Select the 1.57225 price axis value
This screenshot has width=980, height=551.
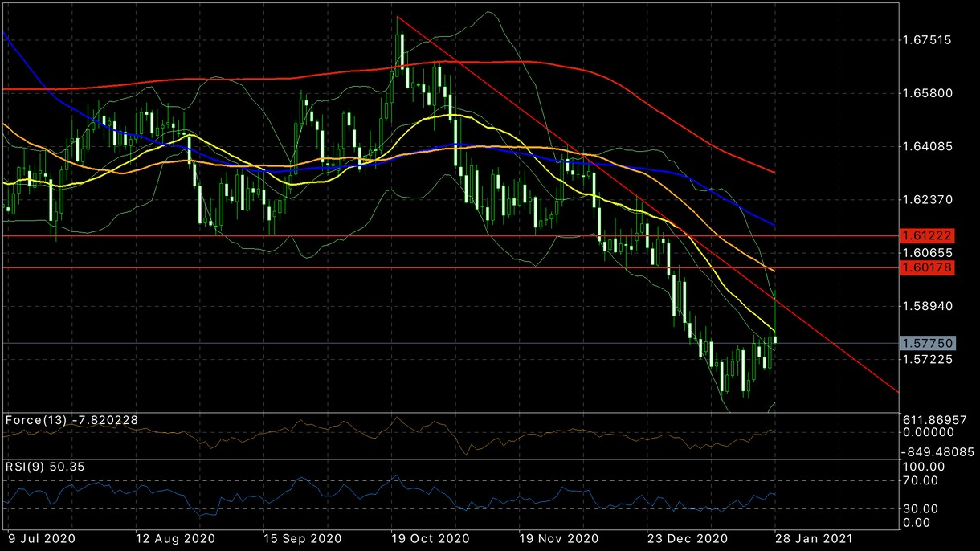tap(929, 360)
